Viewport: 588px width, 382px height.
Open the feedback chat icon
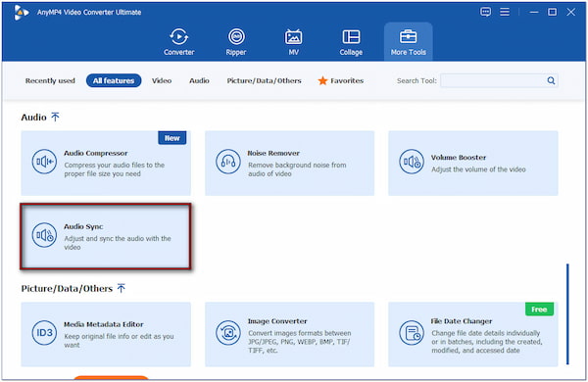point(486,12)
